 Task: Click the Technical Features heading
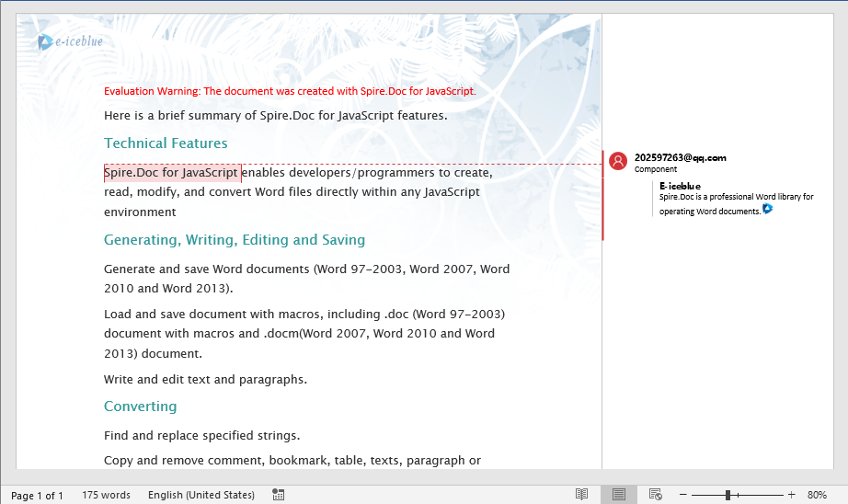coord(166,143)
